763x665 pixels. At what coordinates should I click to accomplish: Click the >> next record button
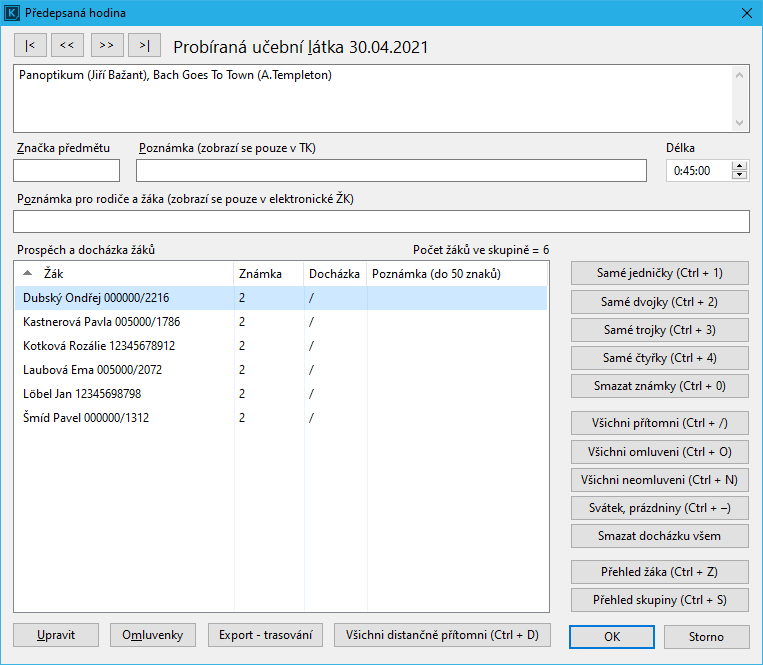click(x=107, y=46)
